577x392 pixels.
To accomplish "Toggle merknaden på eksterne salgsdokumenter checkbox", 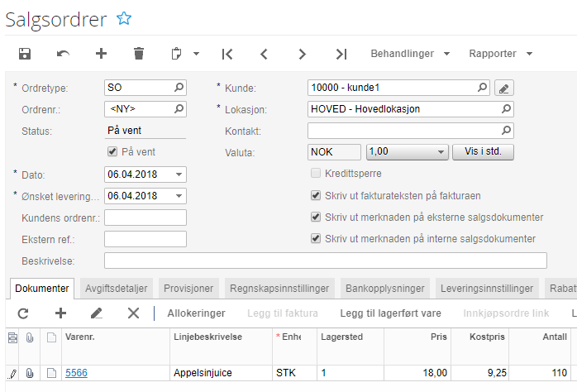I will coord(316,217).
